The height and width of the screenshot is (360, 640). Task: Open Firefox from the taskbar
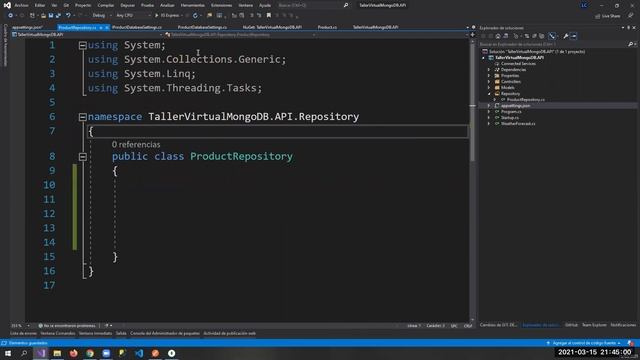[x=73, y=353]
